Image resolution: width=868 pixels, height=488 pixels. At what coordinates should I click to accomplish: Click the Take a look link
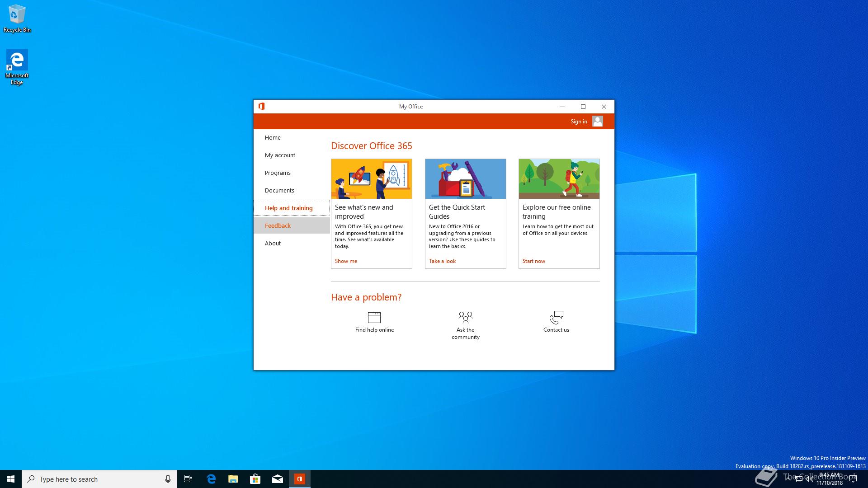click(x=442, y=261)
